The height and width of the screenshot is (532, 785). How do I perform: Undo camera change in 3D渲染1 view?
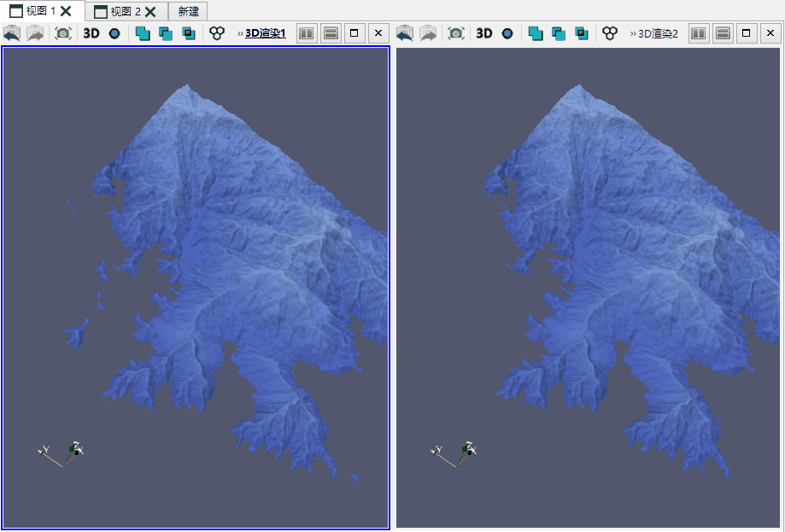click(x=12, y=33)
